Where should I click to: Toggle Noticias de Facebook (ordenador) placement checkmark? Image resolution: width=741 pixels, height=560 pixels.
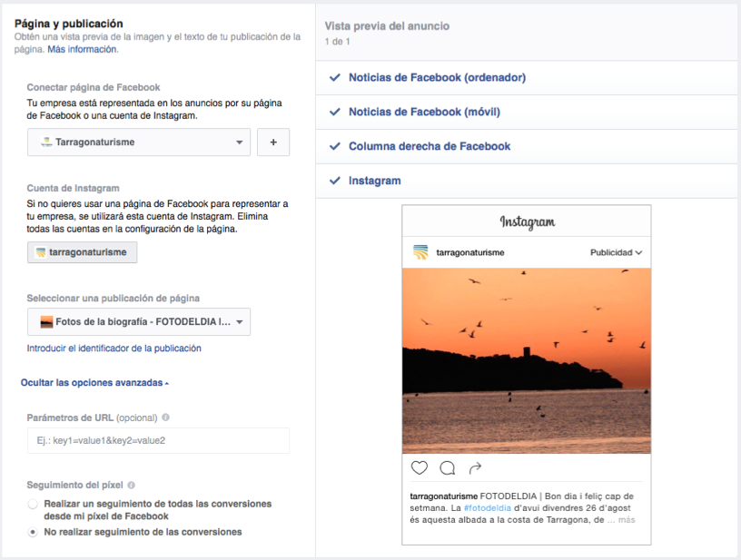click(x=334, y=78)
